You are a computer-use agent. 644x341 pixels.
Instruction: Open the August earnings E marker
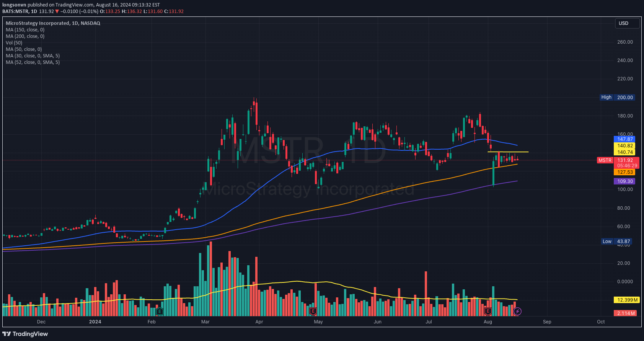pos(488,311)
